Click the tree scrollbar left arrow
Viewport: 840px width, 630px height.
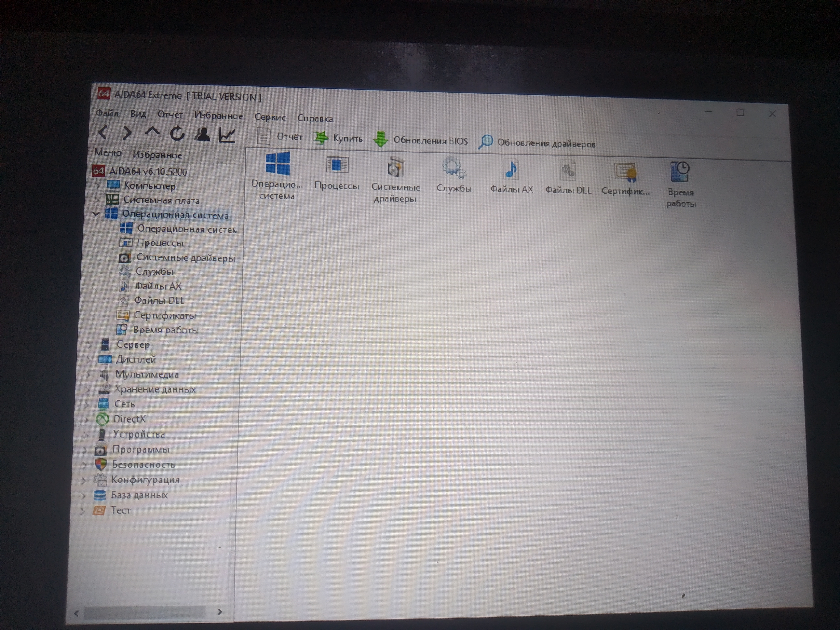coord(76,613)
